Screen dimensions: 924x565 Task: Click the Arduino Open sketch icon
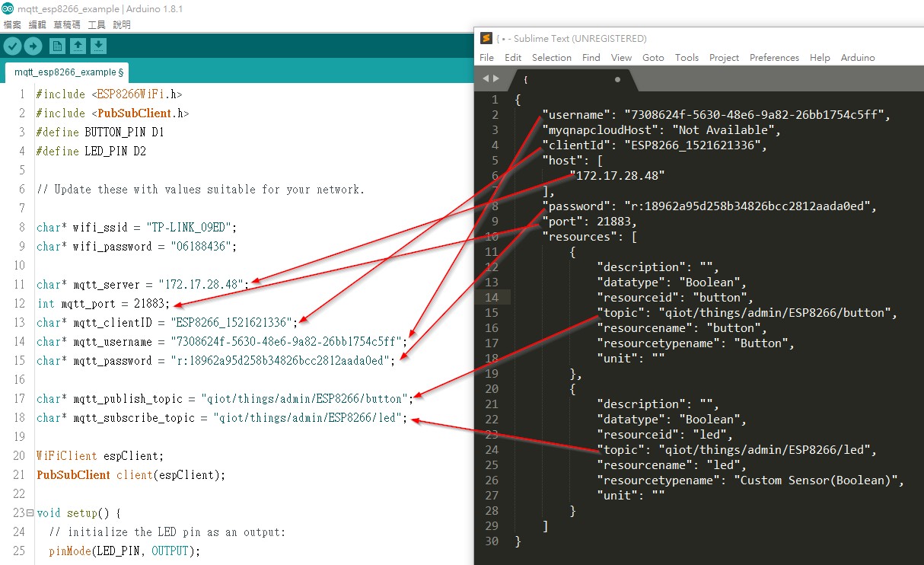pos(78,46)
